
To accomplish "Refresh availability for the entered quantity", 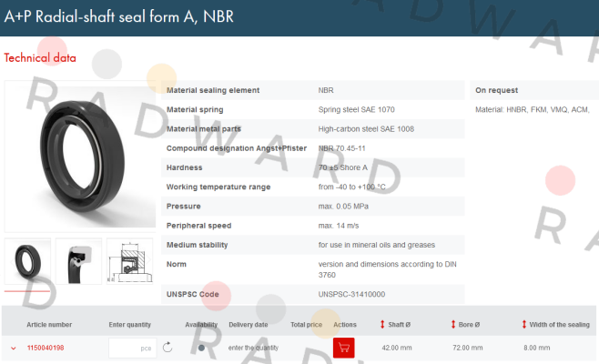I will (x=168, y=348).
